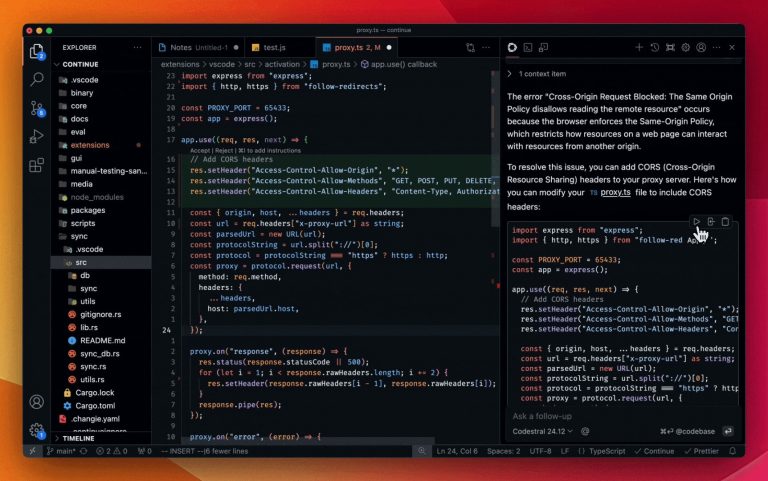Open errors and warnings count in status bar
Screen dimensions: 768x481
click(112, 451)
